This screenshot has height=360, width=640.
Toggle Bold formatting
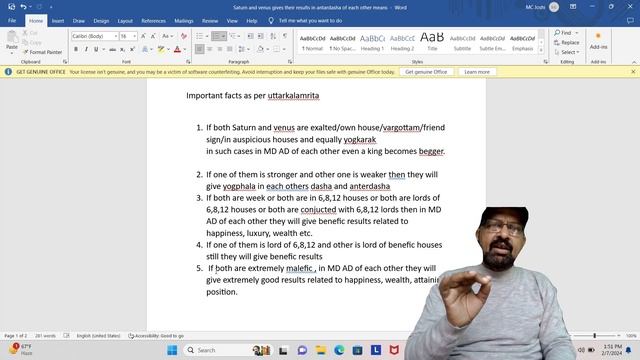tap(76, 49)
